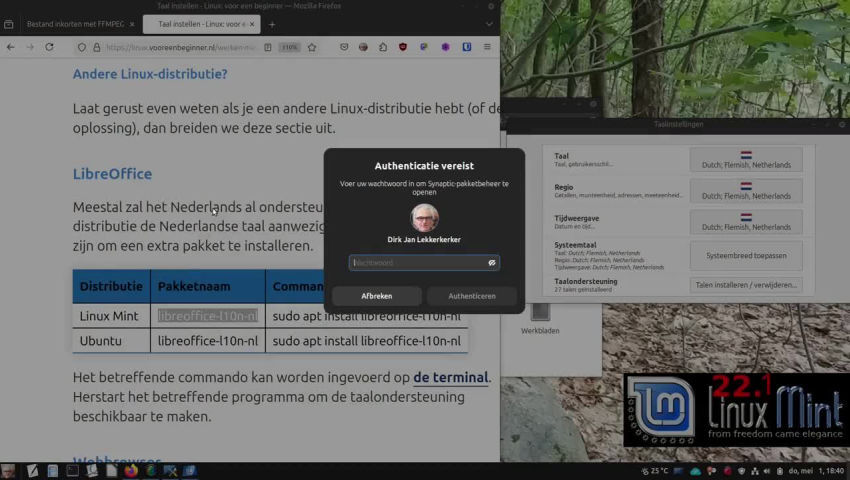850x480 pixels.
Task: Open the network connections tray icon
Action: 755,471
